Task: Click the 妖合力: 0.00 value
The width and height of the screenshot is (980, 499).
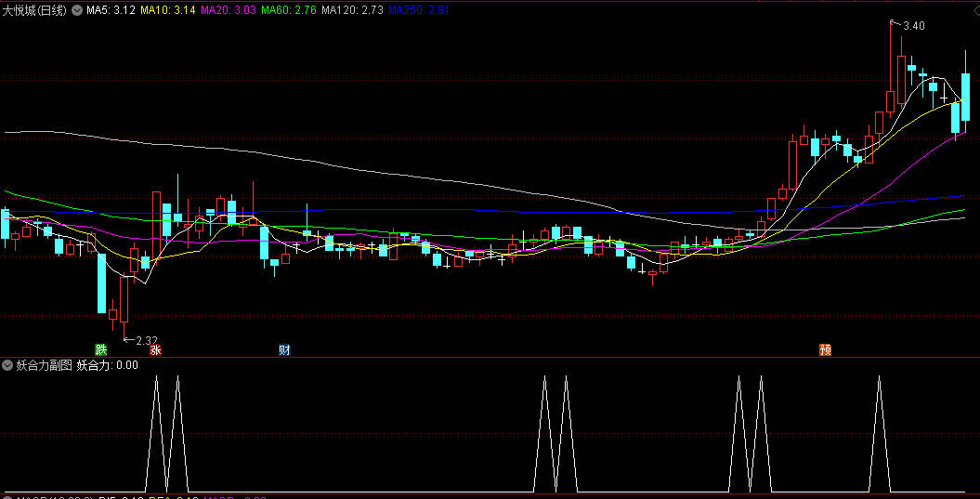Action: tap(108, 365)
